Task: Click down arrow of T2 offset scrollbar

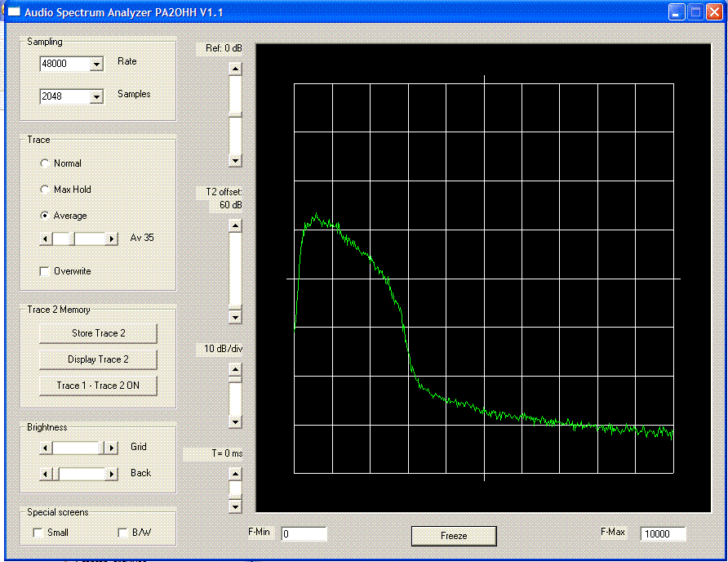Action: pyautogui.click(x=235, y=318)
